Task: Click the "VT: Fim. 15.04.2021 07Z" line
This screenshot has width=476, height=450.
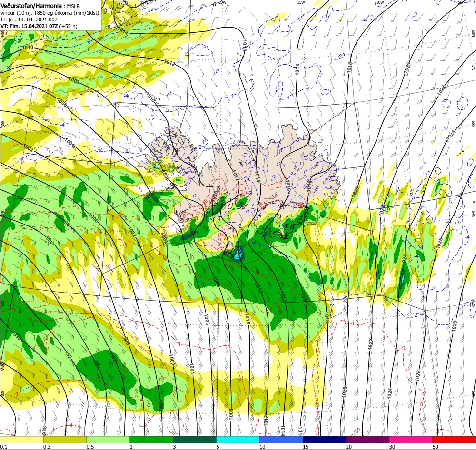Action: [29, 26]
